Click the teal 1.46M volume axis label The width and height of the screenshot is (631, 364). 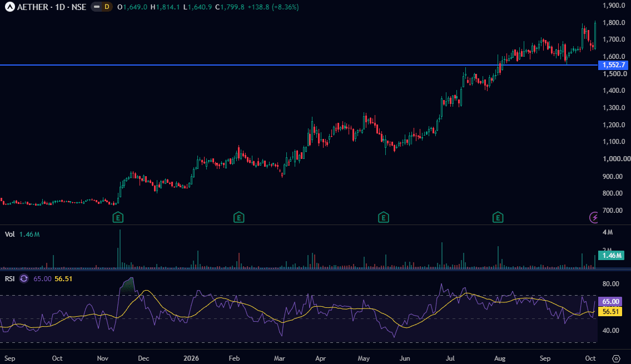pos(612,256)
